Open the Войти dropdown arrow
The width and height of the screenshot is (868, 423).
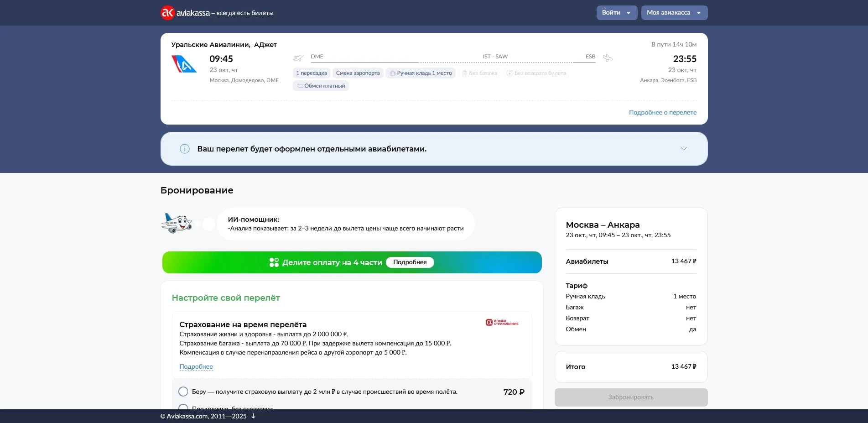[629, 12]
